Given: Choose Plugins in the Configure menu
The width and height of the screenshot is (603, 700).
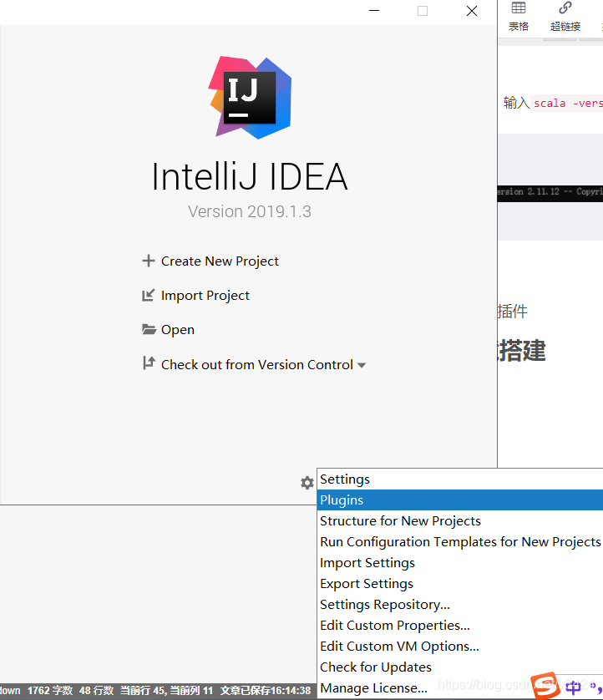Looking at the screenshot, I should point(459,500).
